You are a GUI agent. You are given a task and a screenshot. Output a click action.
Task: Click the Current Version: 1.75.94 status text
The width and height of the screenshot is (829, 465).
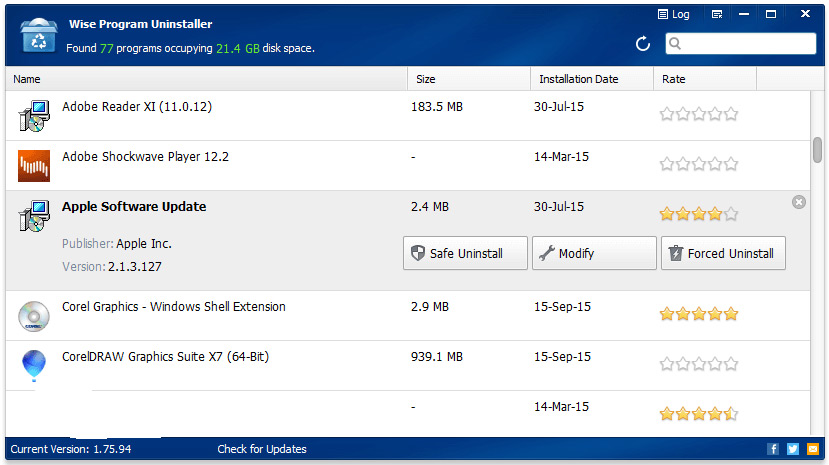[71, 449]
